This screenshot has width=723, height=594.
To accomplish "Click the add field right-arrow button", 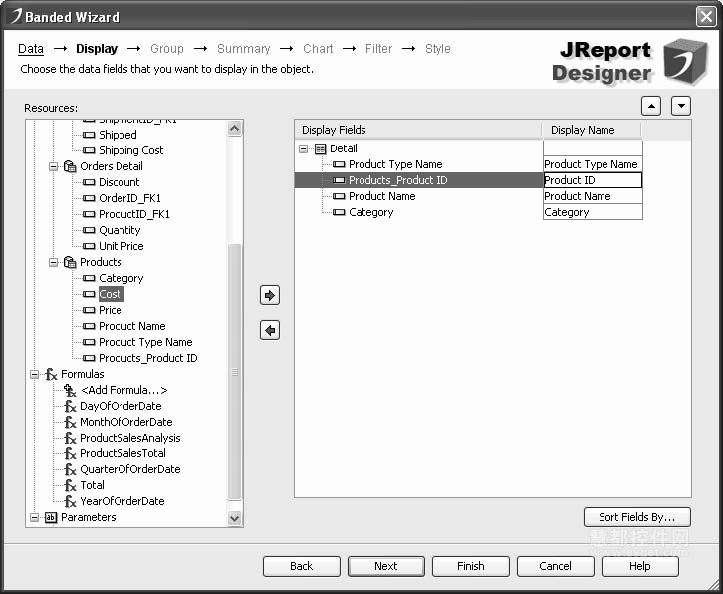I will coord(270,295).
